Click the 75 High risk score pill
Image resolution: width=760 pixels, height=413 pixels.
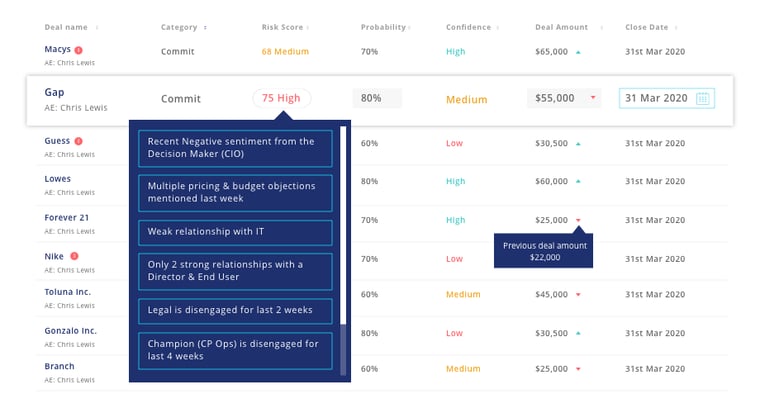click(x=281, y=98)
